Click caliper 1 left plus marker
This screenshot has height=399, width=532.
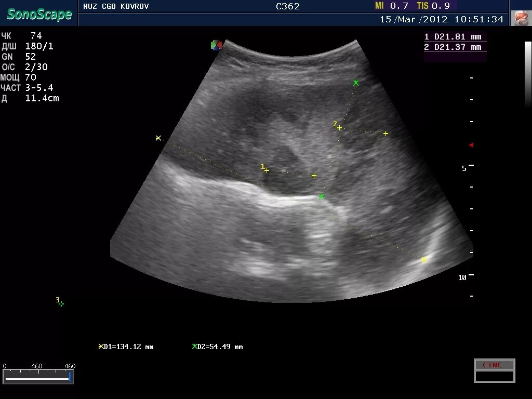pos(267,170)
